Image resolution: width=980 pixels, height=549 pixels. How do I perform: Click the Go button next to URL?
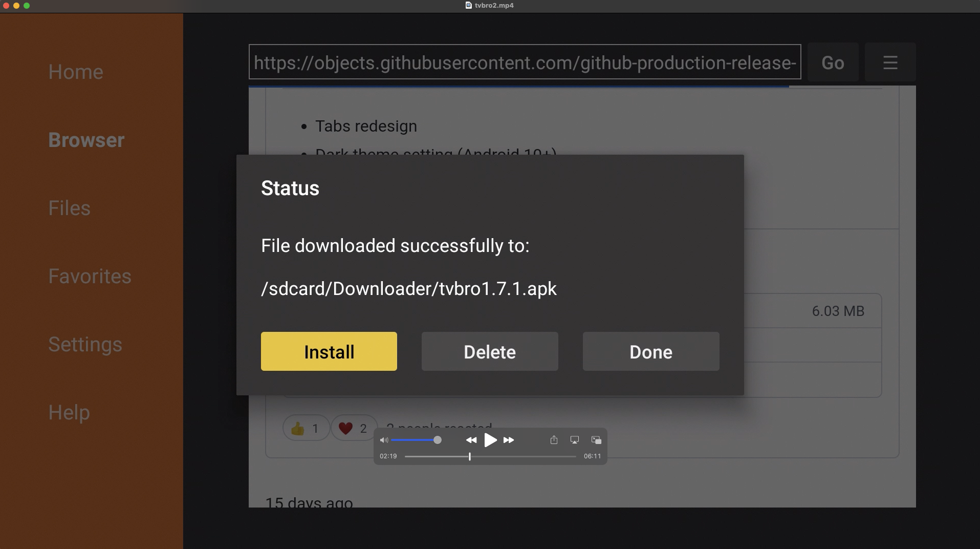[833, 62]
